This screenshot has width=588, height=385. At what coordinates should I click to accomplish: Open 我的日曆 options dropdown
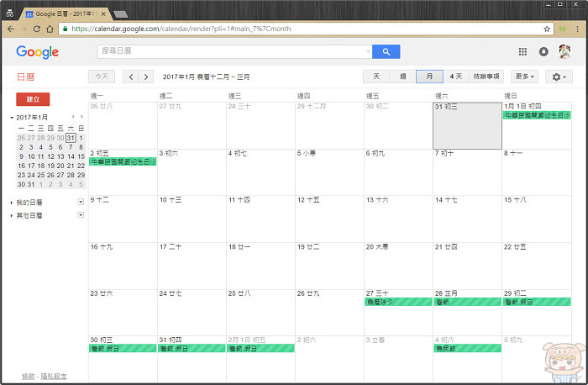(81, 203)
